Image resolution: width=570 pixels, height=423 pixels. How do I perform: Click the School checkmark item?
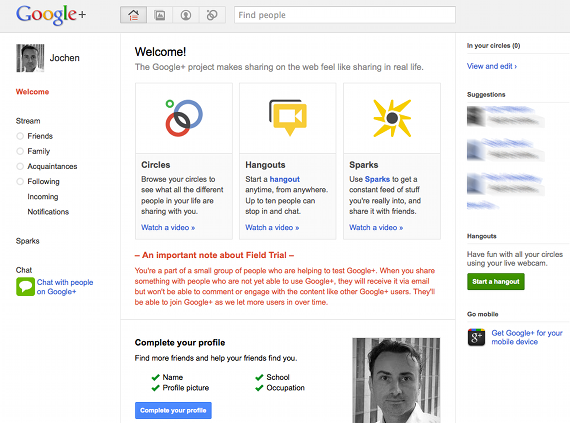click(272, 377)
